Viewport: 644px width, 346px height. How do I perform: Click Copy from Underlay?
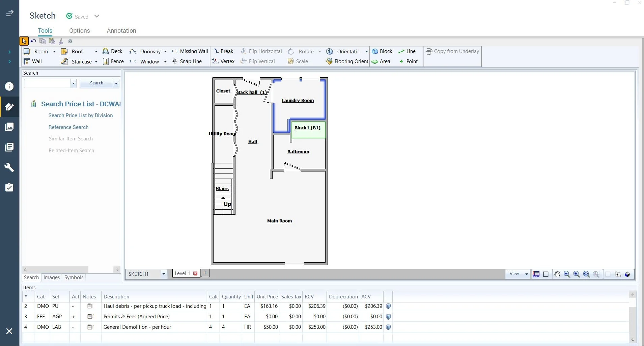coord(453,51)
